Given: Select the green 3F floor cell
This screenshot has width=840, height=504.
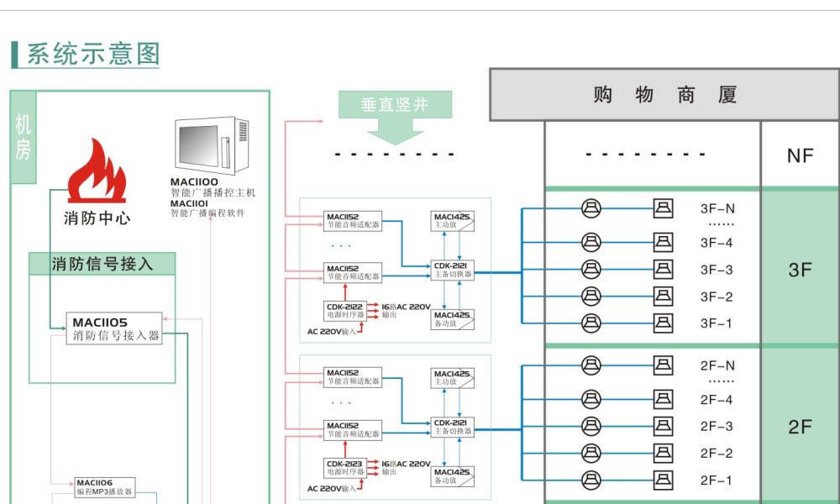Looking at the screenshot, I should (800, 270).
